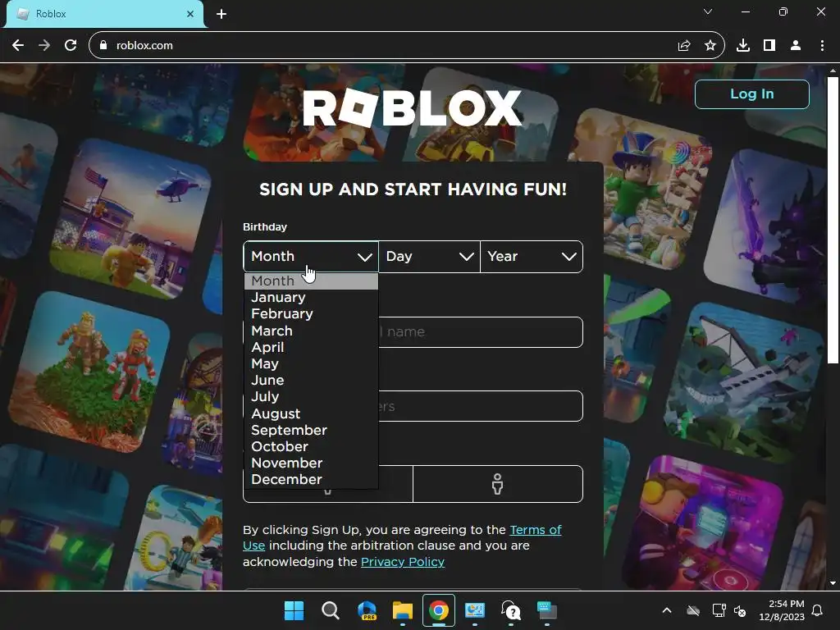Choose February from the month list
Screen dimensions: 840x630
pos(311,314)
